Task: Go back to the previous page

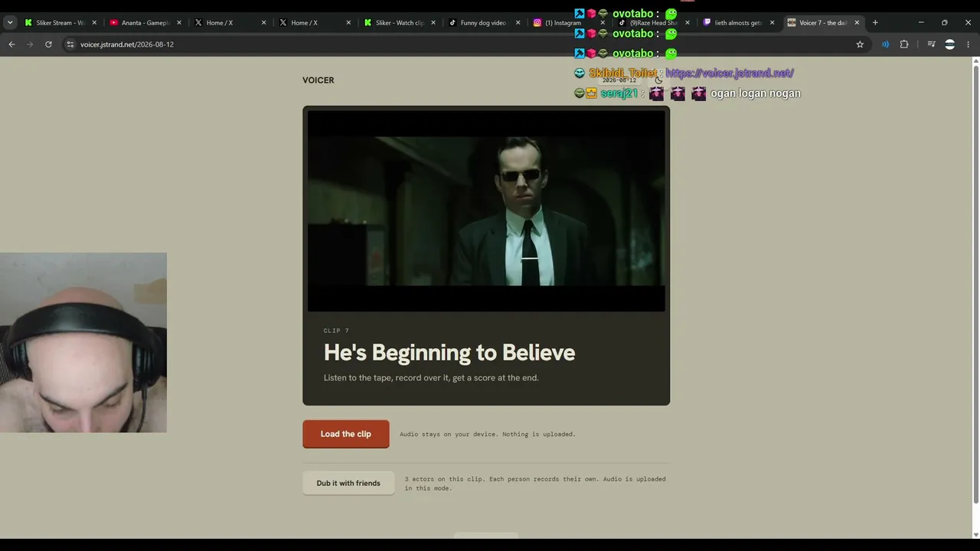Action: point(11,44)
